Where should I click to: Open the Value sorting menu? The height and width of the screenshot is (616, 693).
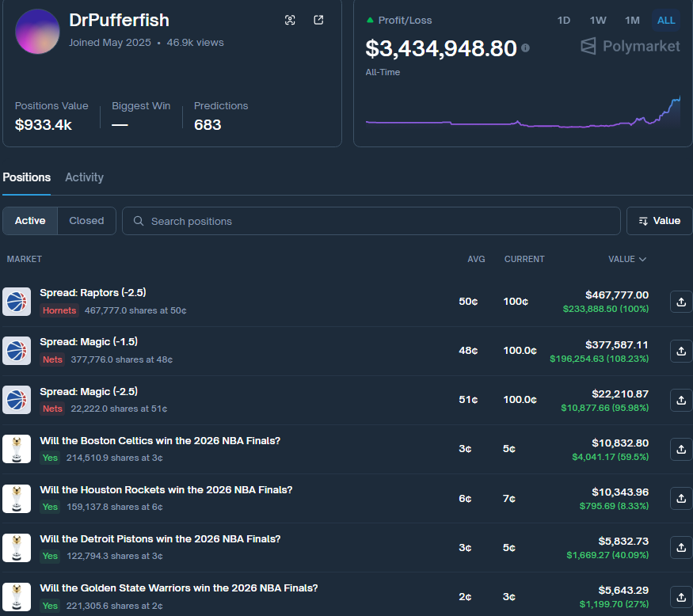click(x=658, y=221)
